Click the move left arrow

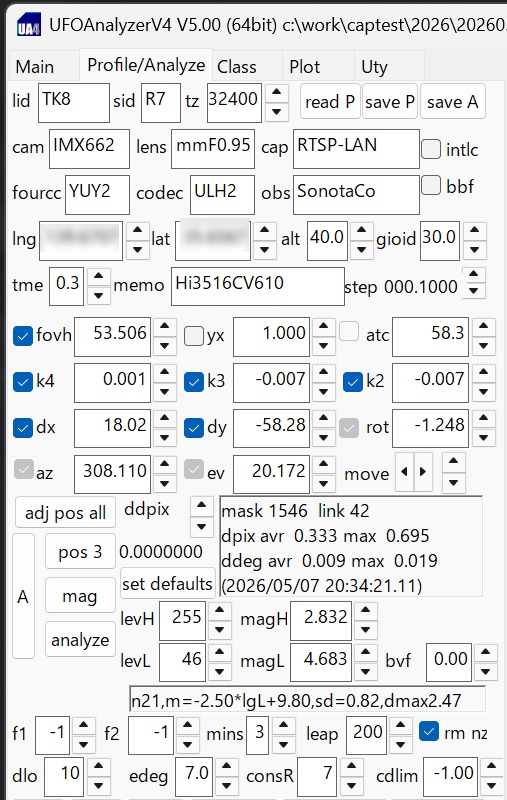click(x=404, y=471)
